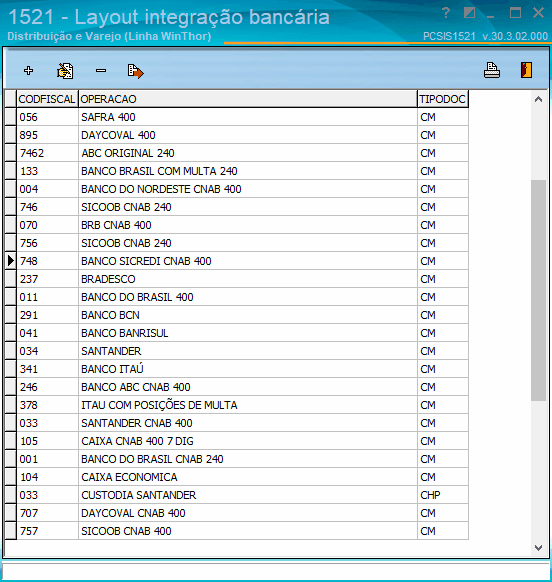
Task: Click the printer icon
Action: click(492, 70)
